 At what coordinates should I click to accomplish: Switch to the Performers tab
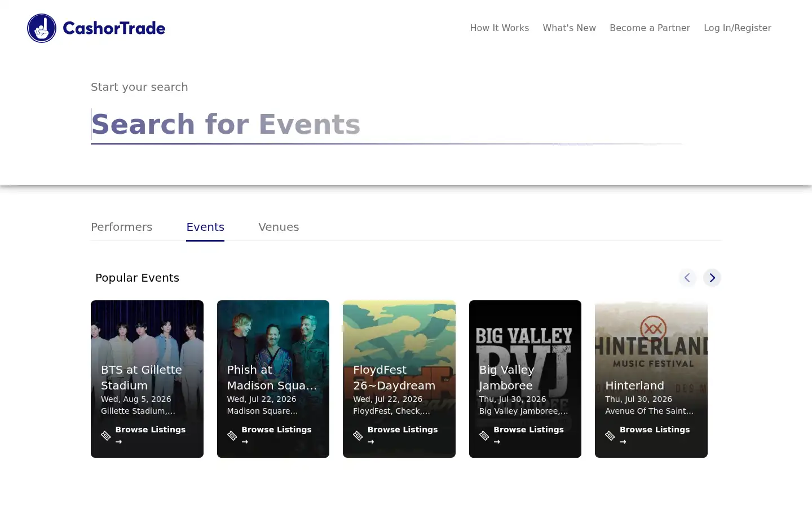coord(121,227)
